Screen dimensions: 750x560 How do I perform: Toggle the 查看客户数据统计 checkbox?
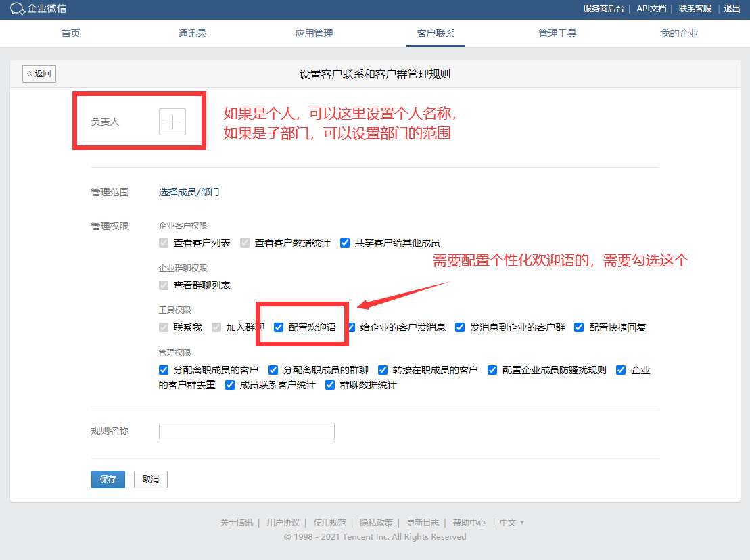tap(245, 243)
